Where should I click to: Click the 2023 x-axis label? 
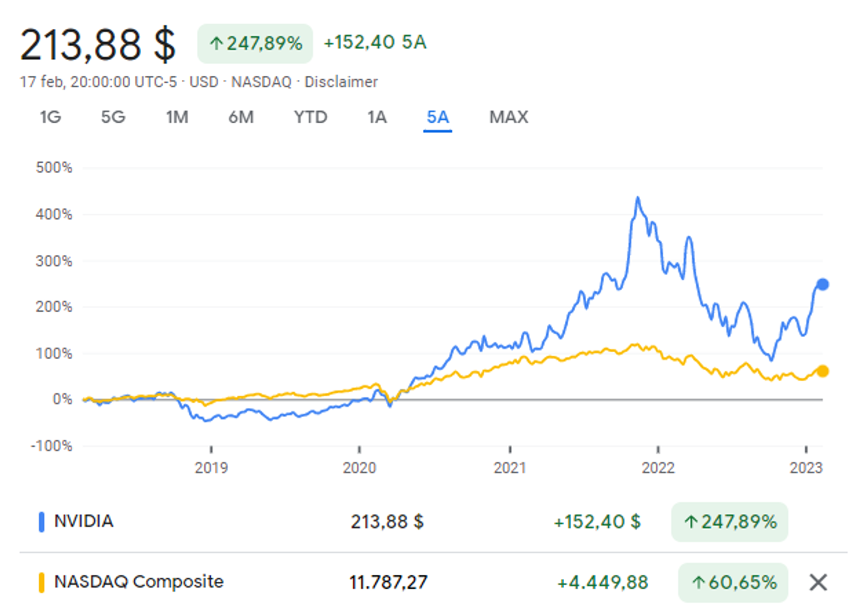[806, 468]
